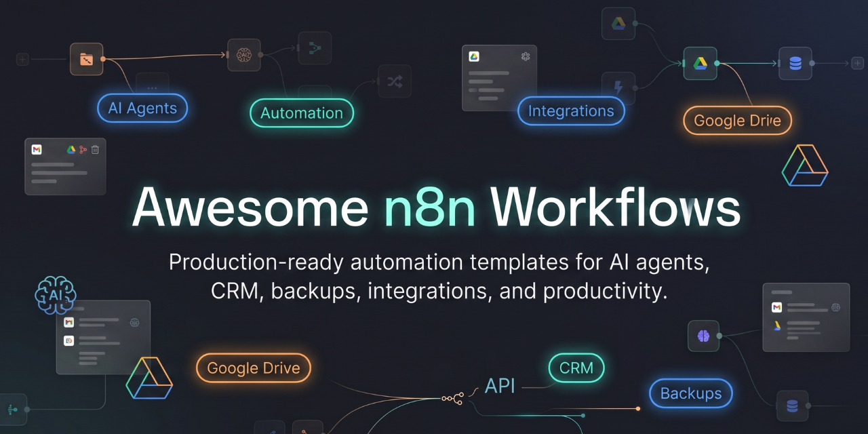Image resolution: width=868 pixels, height=434 pixels.
Task: Click the database node below the Backups pill
Action: (x=792, y=406)
